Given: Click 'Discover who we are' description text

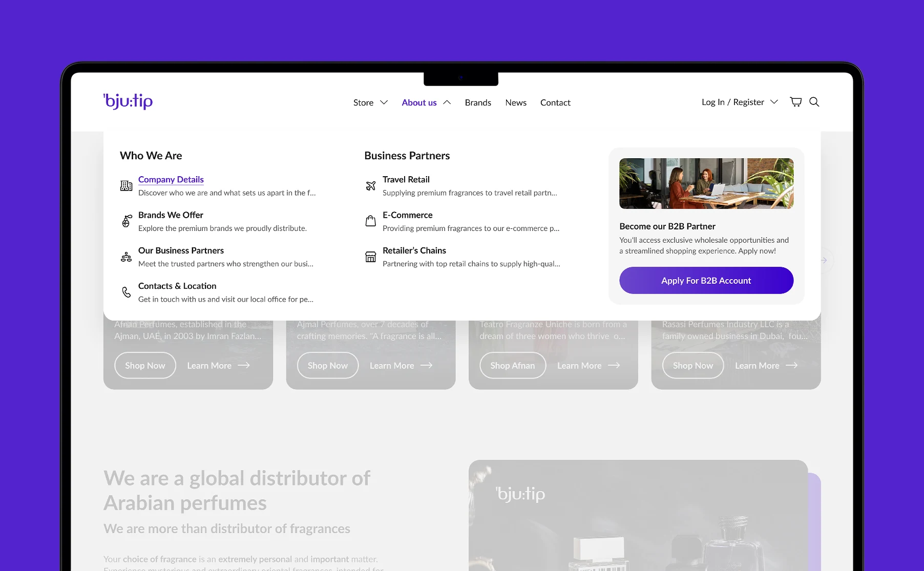Looking at the screenshot, I should 227,193.
